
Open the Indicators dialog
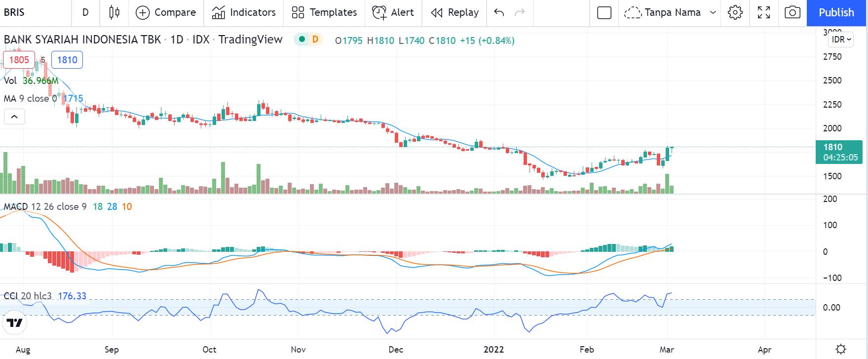(x=243, y=12)
